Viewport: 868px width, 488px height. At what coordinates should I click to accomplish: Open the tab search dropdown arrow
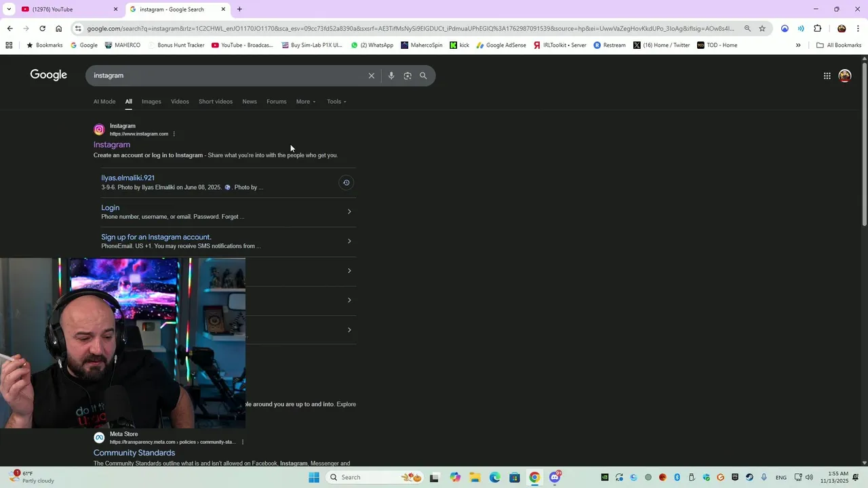pos(9,9)
